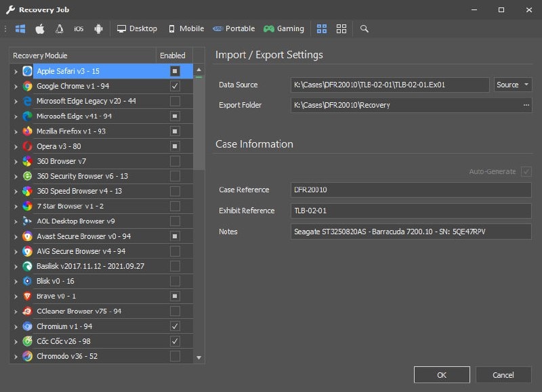Viewport: 542px width, 392px height.
Task: Open the Source dropdown button
Action: click(x=513, y=85)
